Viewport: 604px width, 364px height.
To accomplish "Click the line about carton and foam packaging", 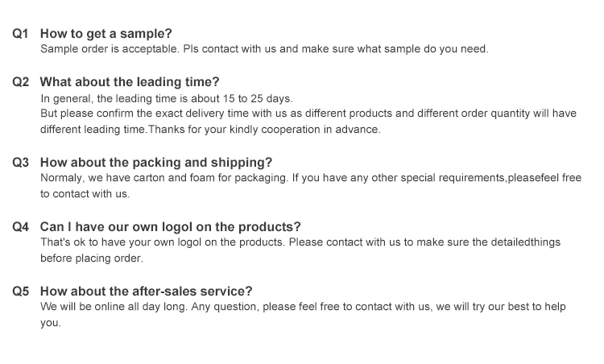I will pyautogui.click(x=311, y=178).
